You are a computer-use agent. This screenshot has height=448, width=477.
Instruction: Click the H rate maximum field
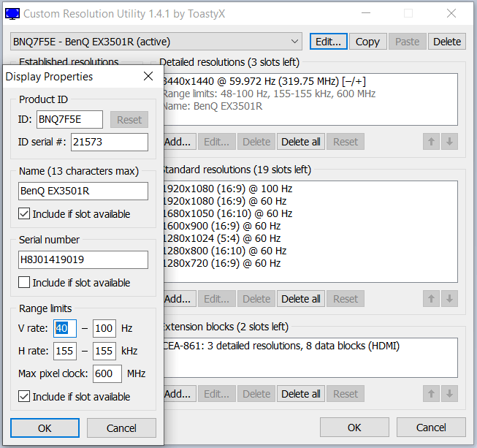pos(104,351)
